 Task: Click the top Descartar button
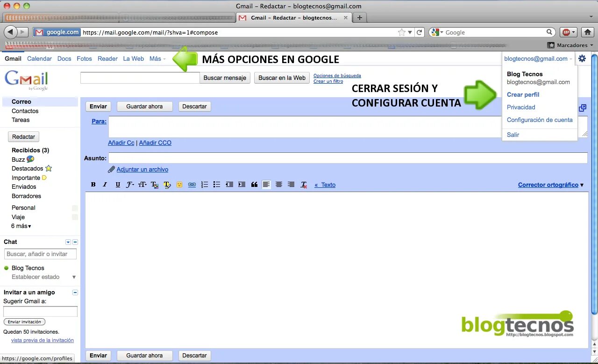[x=194, y=106]
